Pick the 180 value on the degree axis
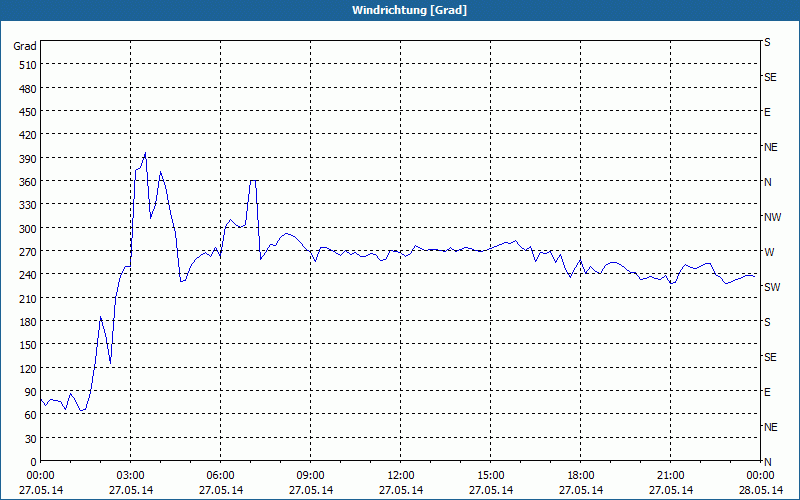Viewport: 800px width, 500px height. tap(28, 321)
